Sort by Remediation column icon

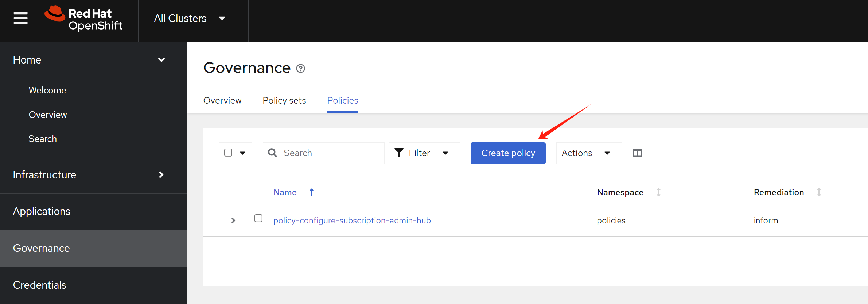pos(819,192)
